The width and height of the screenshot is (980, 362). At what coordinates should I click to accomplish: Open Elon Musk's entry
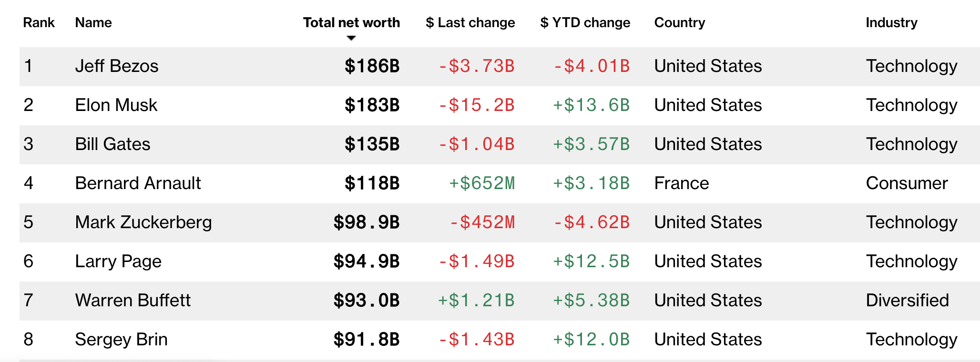pyautogui.click(x=116, y=105)
